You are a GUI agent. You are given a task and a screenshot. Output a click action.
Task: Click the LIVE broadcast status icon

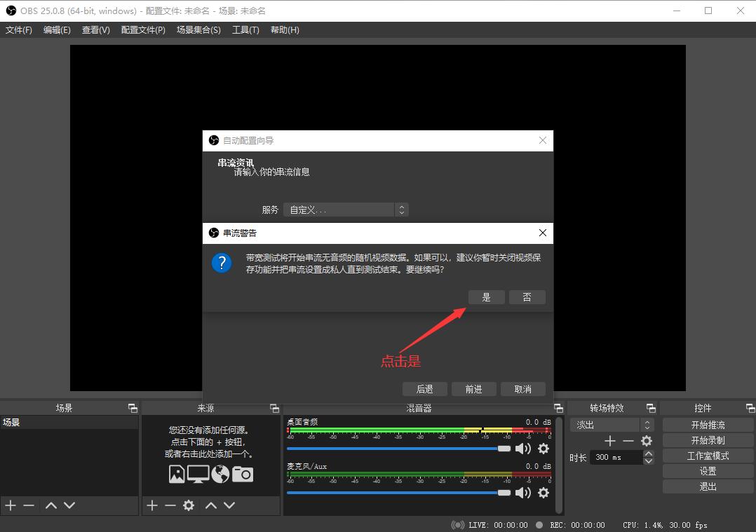tap(458, 525)
